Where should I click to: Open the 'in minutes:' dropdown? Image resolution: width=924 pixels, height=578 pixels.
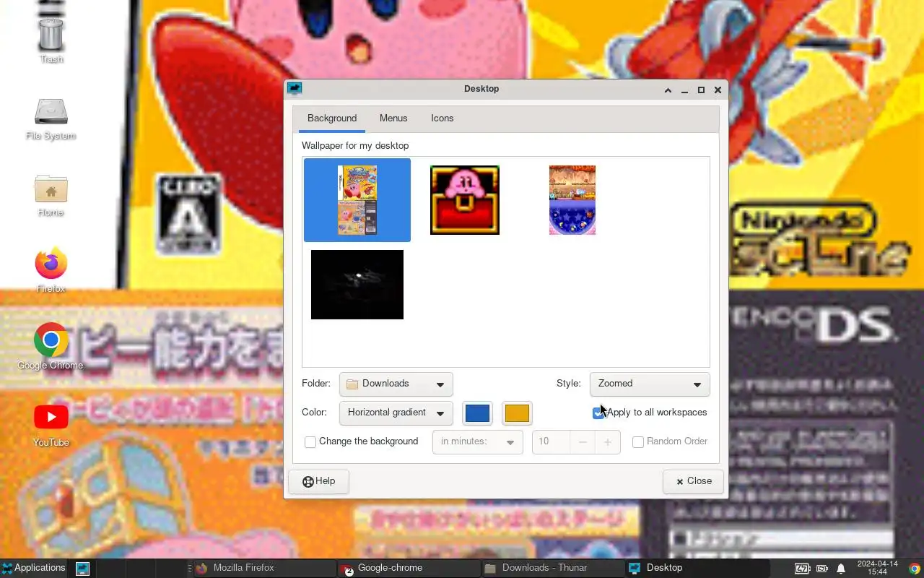477,441
